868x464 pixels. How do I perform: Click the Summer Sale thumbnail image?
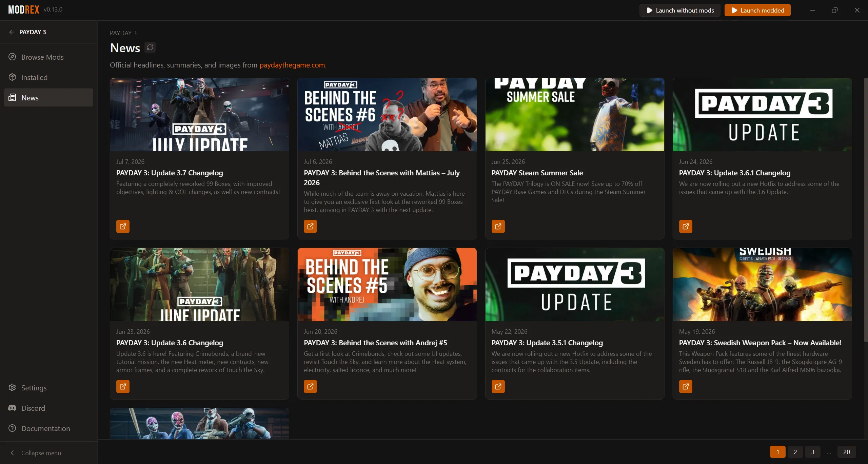[x=575, y=115]
